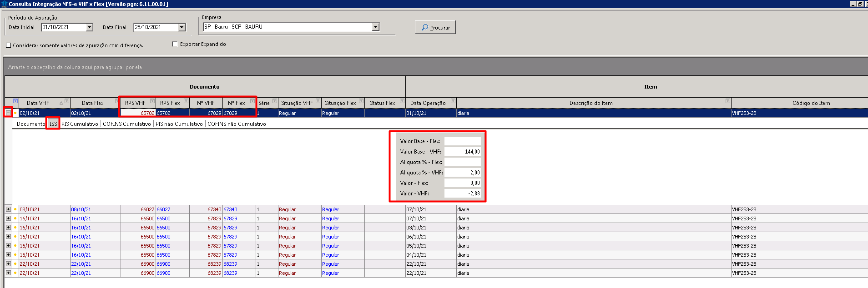Restore the window using title bar restore button
868x288 pixels.
pos(860,4)
